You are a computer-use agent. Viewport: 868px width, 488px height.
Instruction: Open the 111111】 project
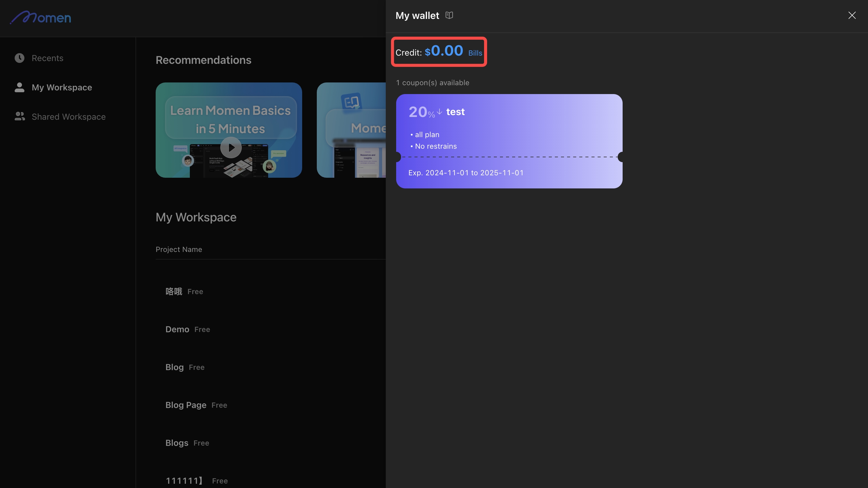coord(184,481)
